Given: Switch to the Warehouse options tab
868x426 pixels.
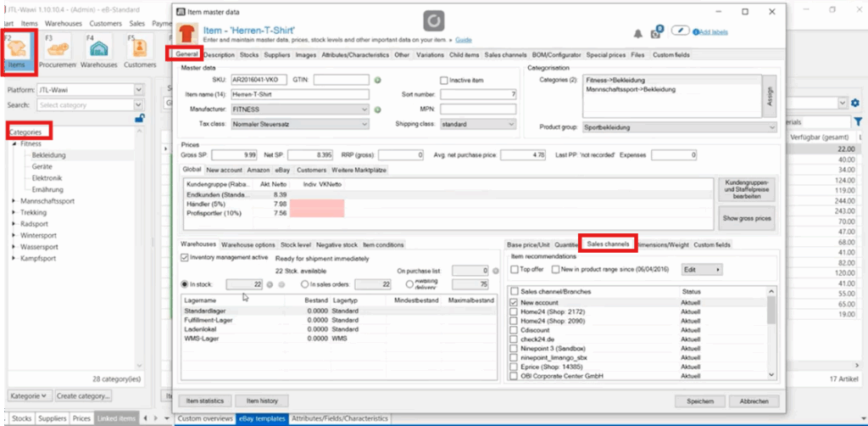Looking at the screenshot, I should coord(248,244).
